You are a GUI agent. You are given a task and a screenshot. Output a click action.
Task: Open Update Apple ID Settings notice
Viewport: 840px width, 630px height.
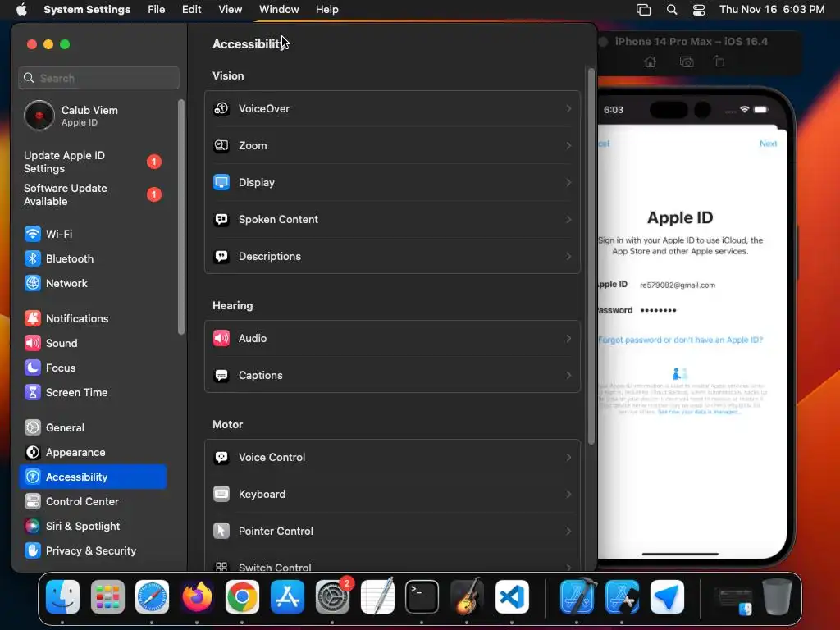[93, 162]
